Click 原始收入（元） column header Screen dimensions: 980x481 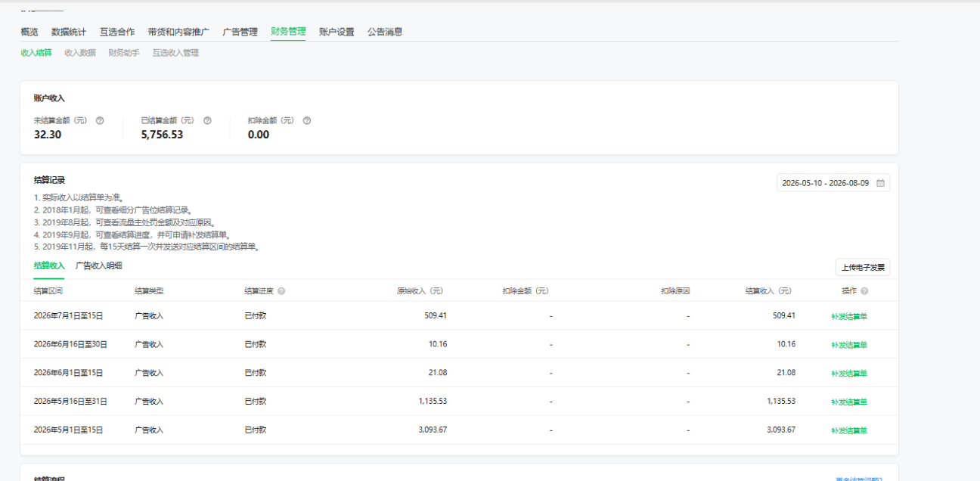pyautogui.click(x=420, y=291)
